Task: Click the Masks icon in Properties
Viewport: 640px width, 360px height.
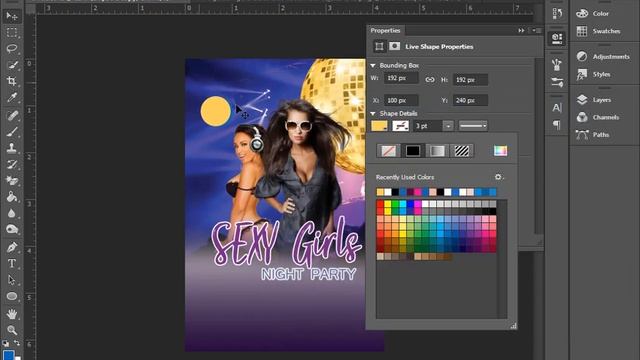Action: pyautogui.click(x=394, y=46)
